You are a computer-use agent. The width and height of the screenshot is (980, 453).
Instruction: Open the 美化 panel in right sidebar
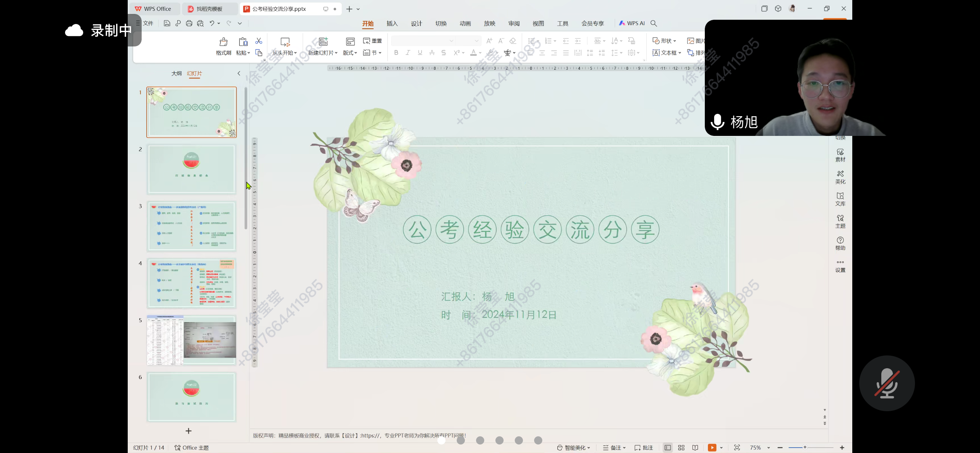coord(840,177)
